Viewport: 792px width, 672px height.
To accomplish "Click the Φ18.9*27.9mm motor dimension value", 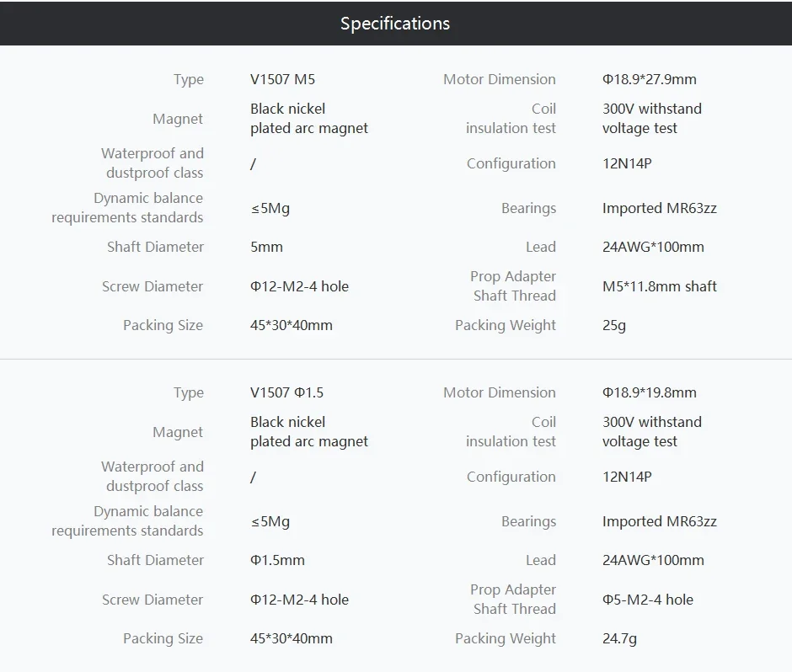I will 649,80.
